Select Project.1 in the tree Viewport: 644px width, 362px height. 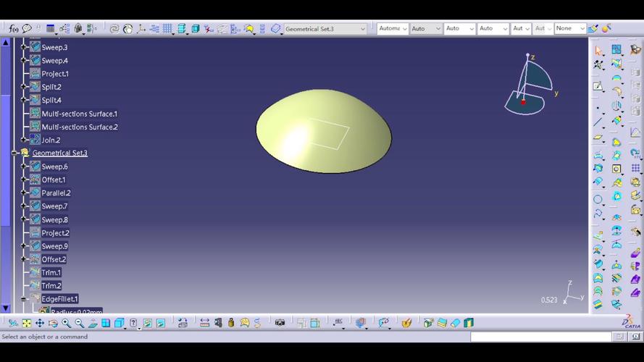click(x=55, y=74)
